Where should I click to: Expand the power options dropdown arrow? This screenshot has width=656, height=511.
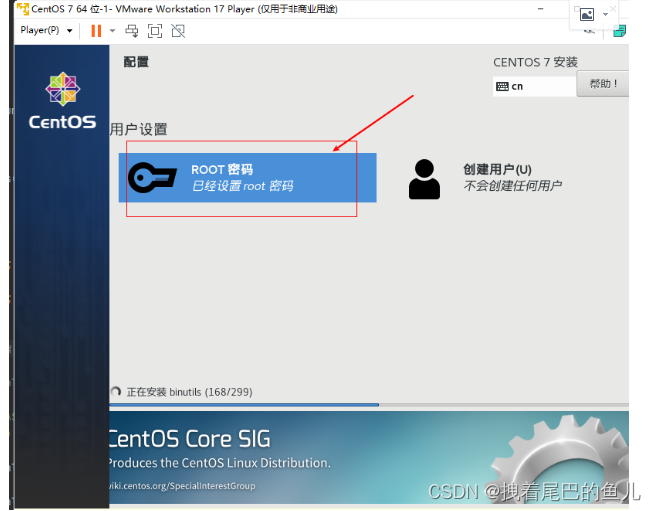pyautogui.click(x=112, y=31)
